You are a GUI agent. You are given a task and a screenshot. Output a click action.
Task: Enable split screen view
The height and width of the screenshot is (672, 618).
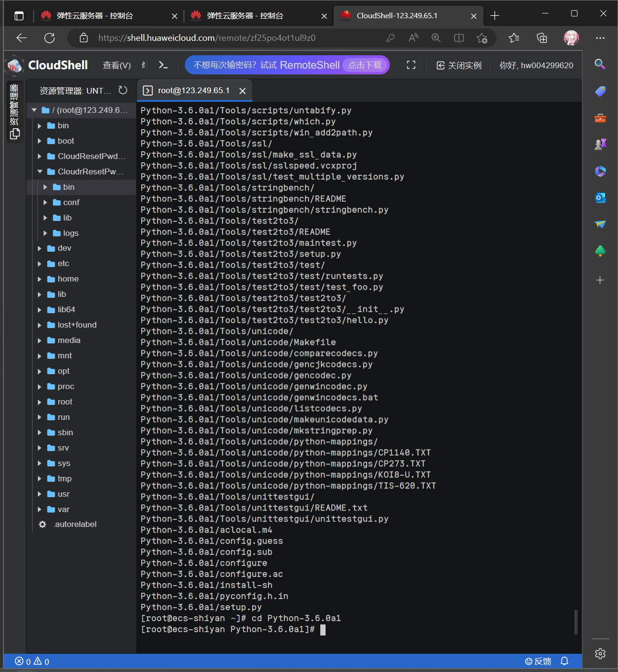click(459, 38)
